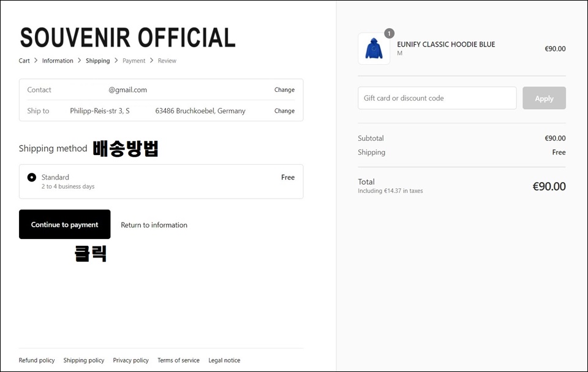Click the Total amount €90.00
The image size is (588, 372).
click(549, 186)
